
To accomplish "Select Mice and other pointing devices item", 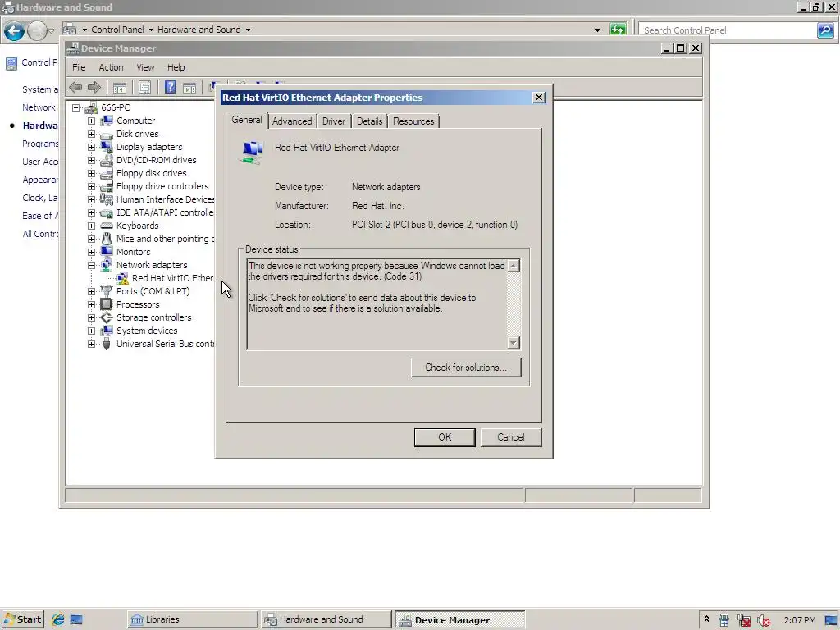I will [x=166, y=239].
